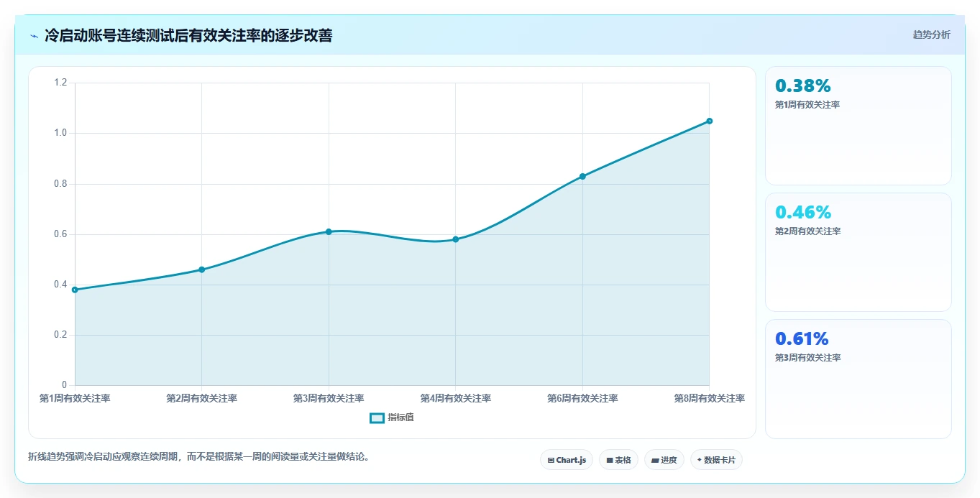Click x-axis label 第8周有效关注率
The image size is (980, 498).
(709, 398)
